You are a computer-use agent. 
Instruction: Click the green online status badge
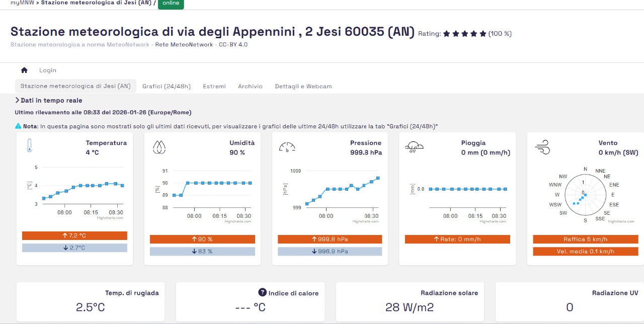click(x=171, y=4)
